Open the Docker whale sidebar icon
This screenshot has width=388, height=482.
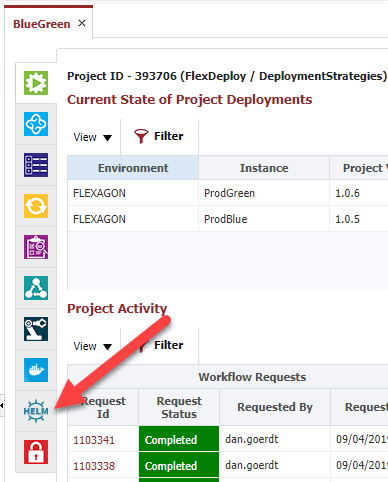[36, 370]
